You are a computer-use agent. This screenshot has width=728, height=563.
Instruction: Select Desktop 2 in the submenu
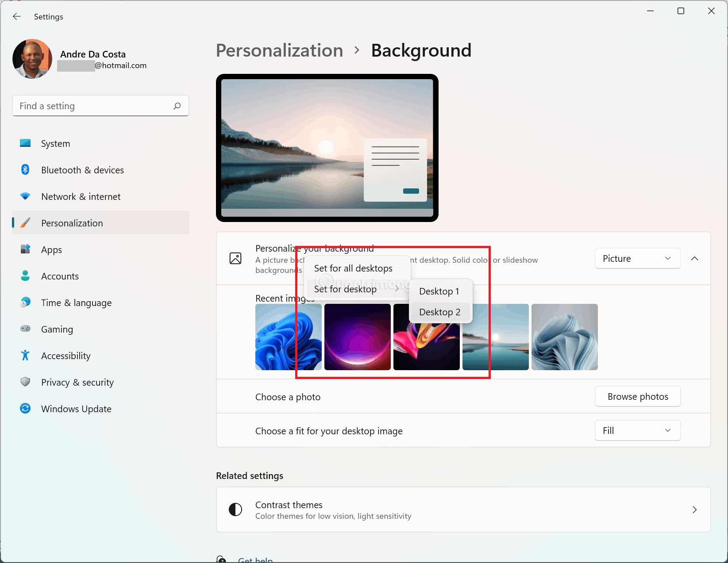pyautogui.click(x=439, y=312)
